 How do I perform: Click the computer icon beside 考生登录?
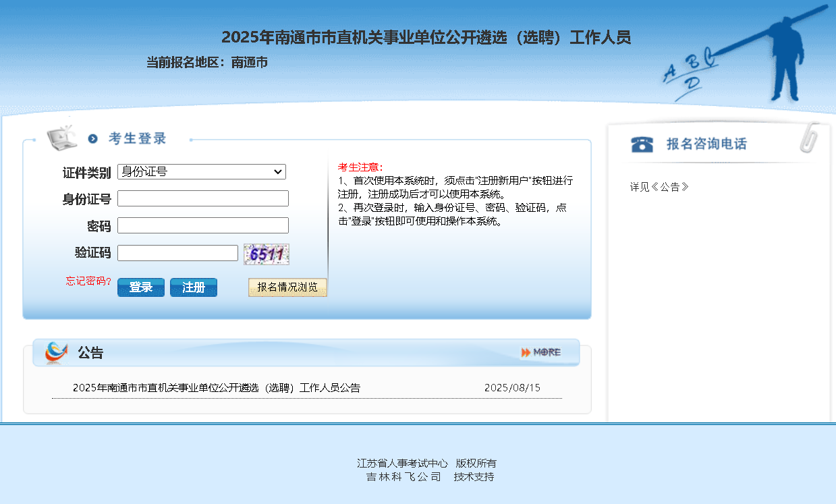(x=61, y=137)
